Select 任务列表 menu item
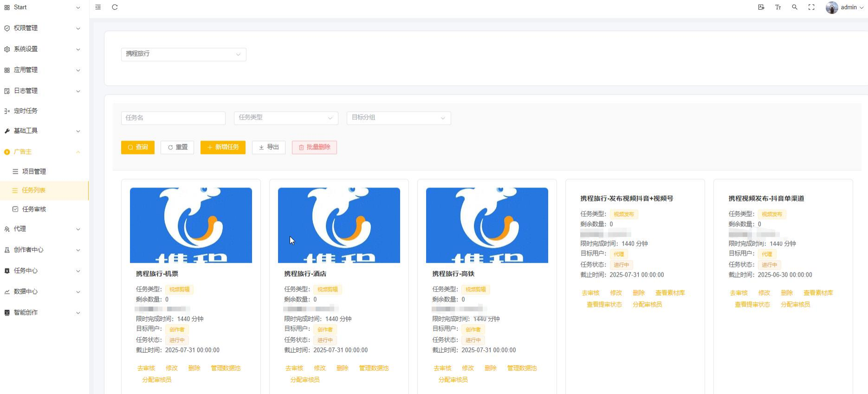The image size is (868, 394). 44,190
